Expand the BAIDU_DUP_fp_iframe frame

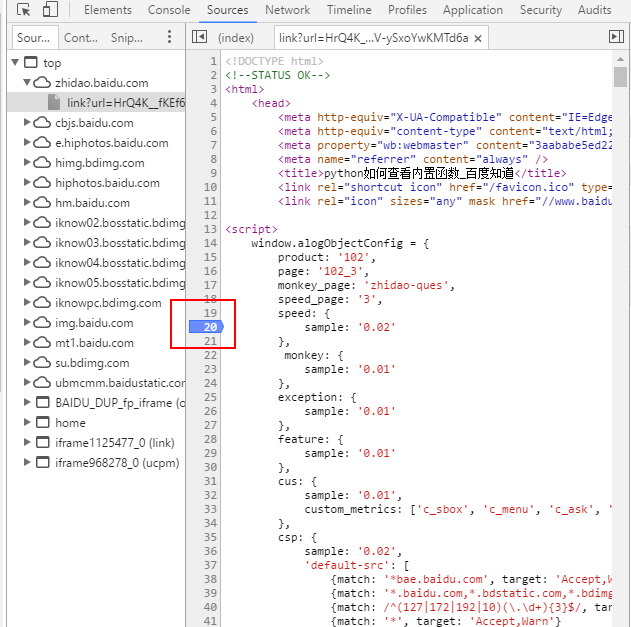point(27,402)
